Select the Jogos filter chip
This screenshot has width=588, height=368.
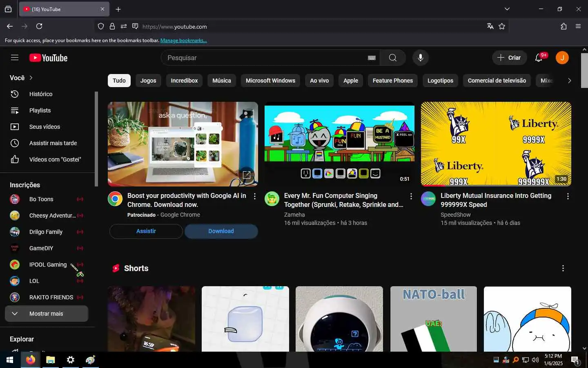[148, 81]
